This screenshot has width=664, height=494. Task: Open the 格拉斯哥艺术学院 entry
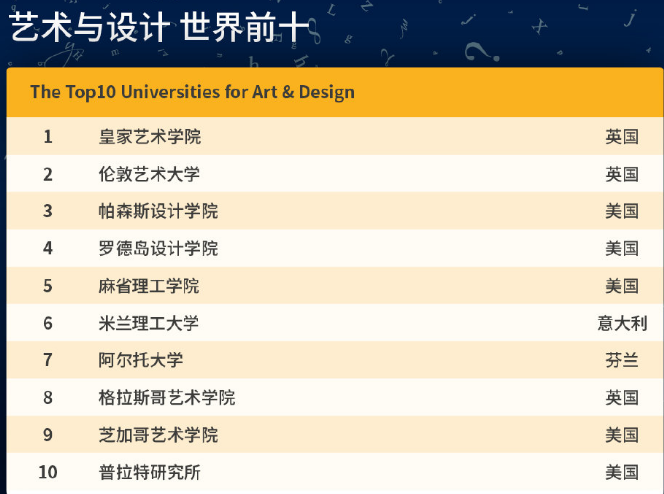click(x=167, y=398)
